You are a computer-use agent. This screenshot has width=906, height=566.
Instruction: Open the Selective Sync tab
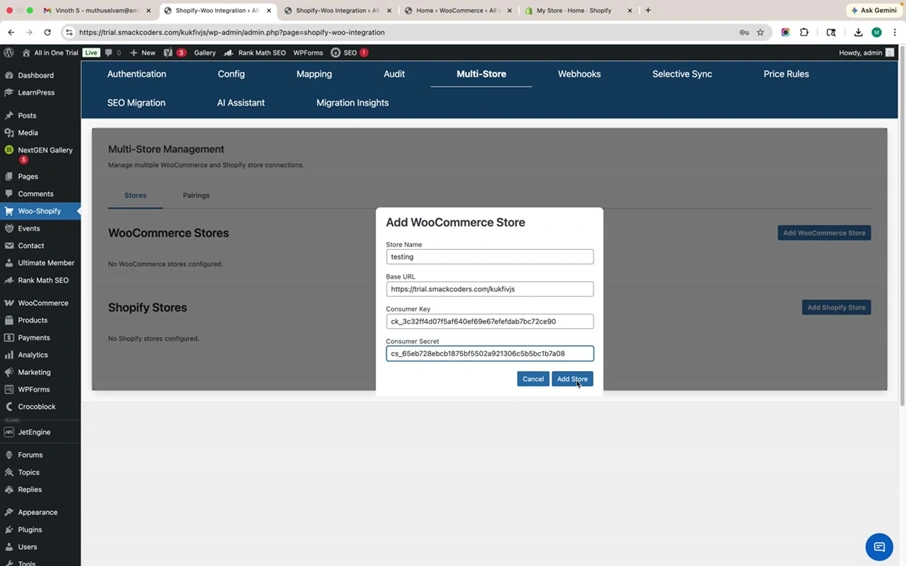(682, 74)
